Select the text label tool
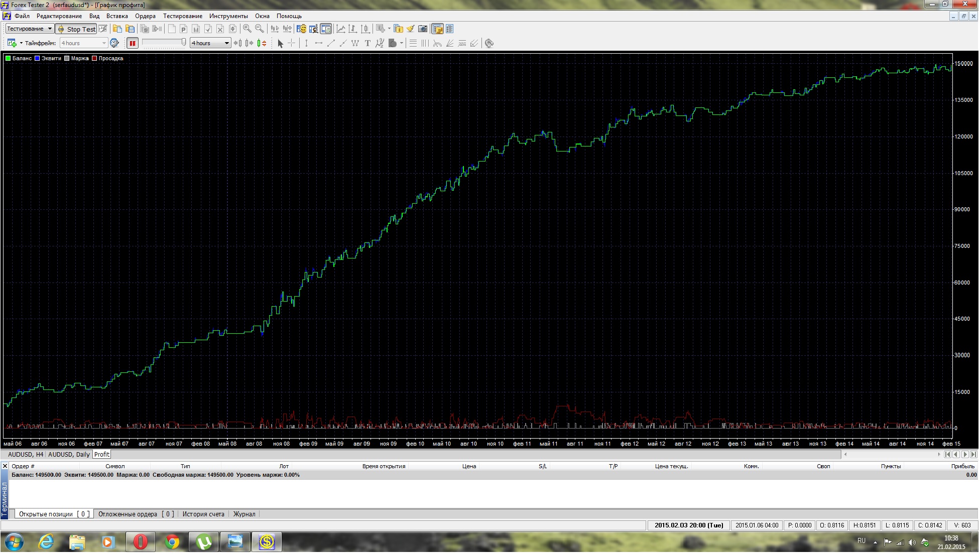 pyautogui.click(x=367, y=43)
